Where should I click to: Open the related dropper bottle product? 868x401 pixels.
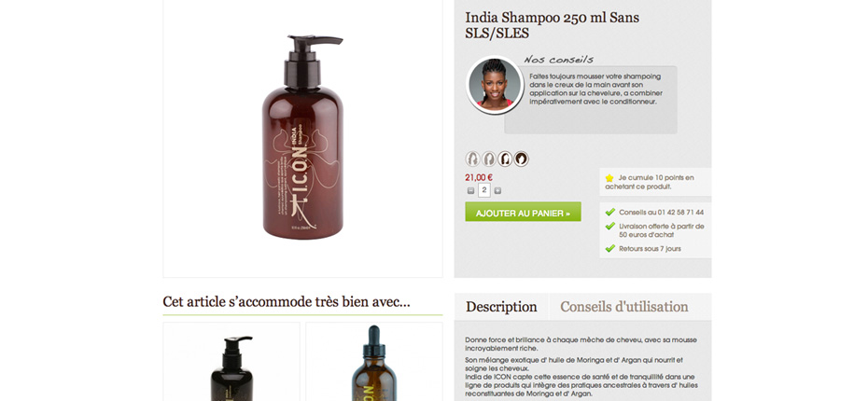coord(374,362)
